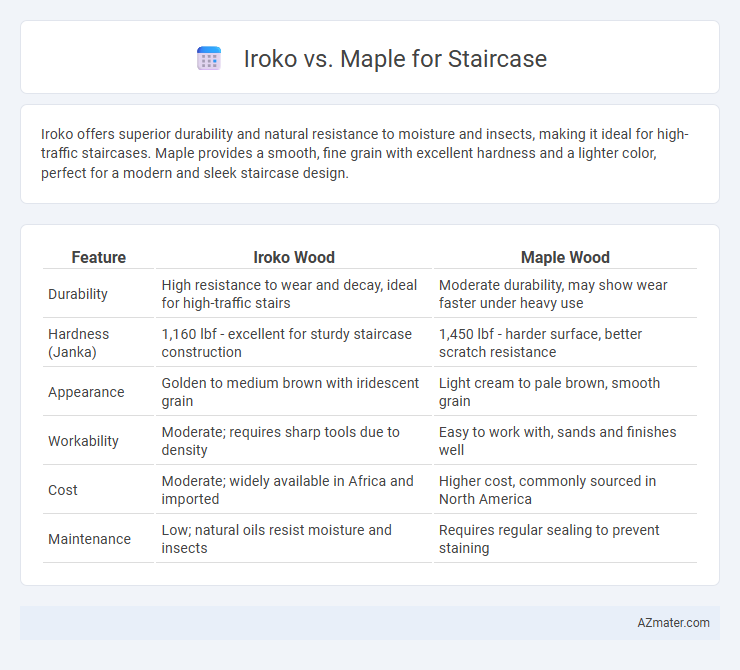This screenshot has height=670, width=740.
Task: Click 'Moderate; widely available in Africa' cell
Action: tap(294, 490)
